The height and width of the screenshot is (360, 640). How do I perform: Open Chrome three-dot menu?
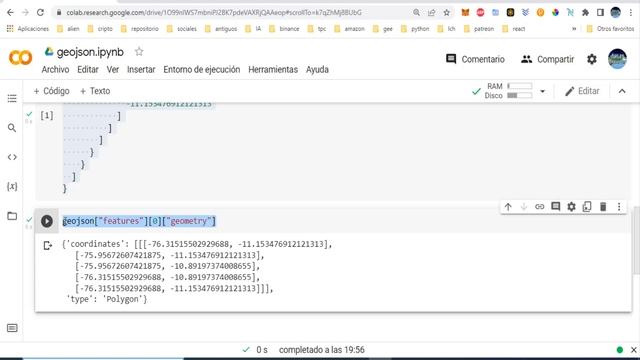pos(631,13)
